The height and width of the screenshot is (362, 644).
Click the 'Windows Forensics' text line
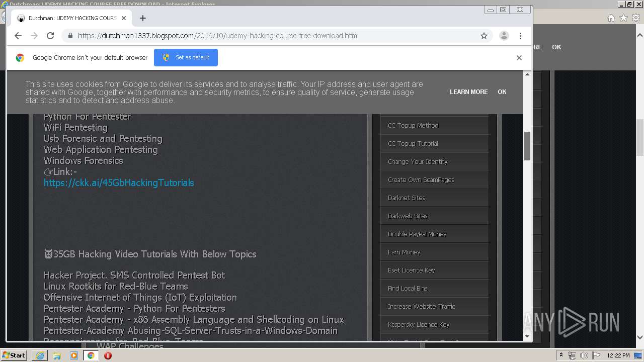point(83,160)
